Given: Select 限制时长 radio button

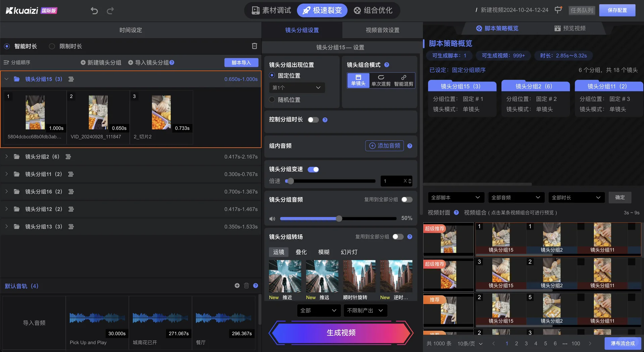Looking at the screenshot, I should 52,46.
